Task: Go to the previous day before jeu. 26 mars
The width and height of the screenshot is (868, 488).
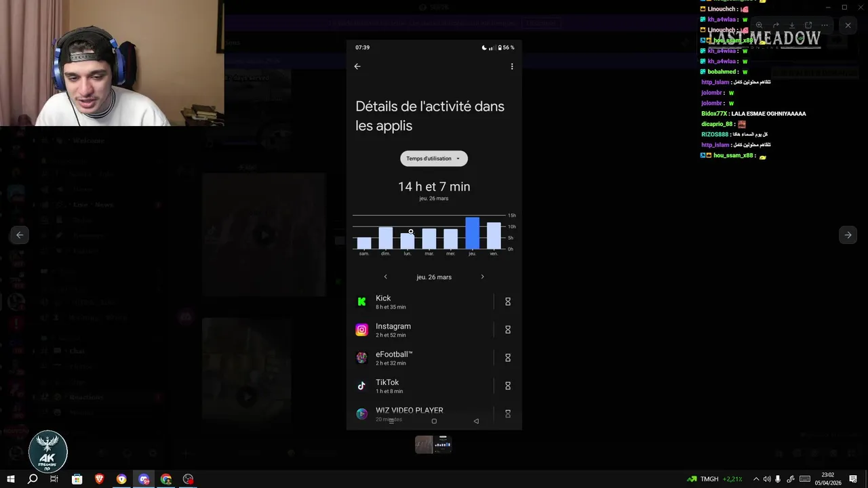Action: tap(385, 277)
